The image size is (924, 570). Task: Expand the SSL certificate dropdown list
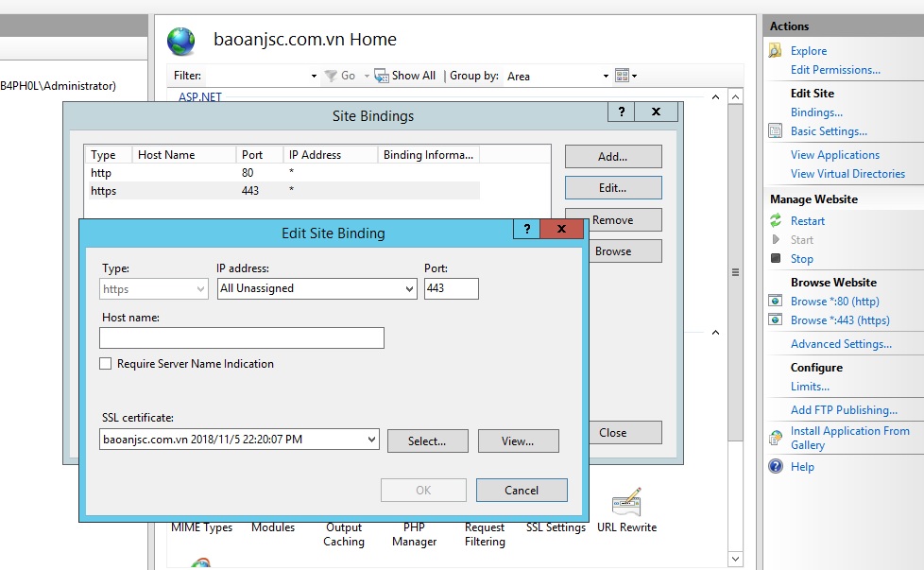point(370,440)
